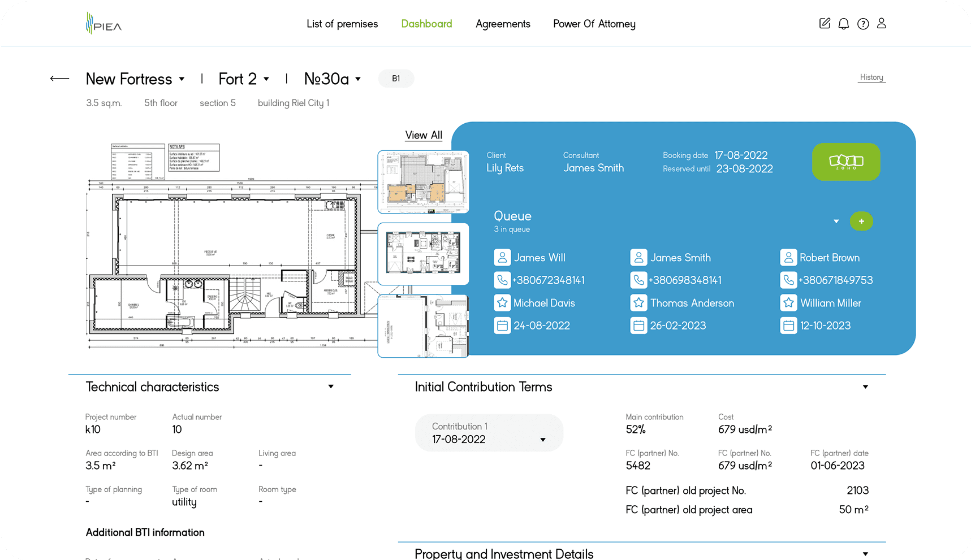Select the first colored floor plan thumbnail
Viewport: 971px width, 560px height.
coord(423,182)
